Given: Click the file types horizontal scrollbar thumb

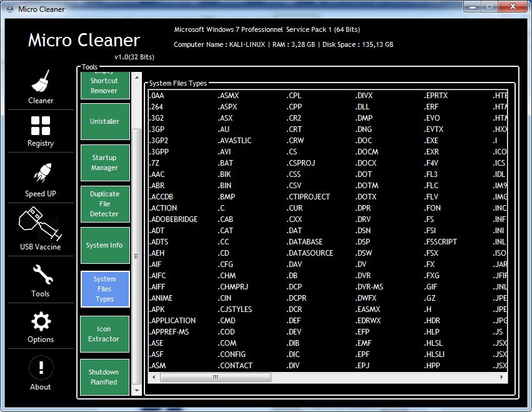Looking at the screenshot, I should coord(216,377).
